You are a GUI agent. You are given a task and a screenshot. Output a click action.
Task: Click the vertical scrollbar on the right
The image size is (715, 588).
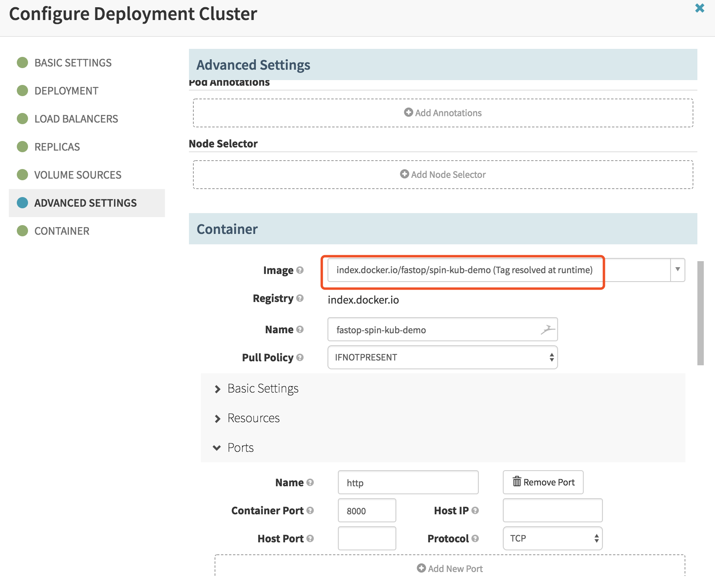pos(700,313)
